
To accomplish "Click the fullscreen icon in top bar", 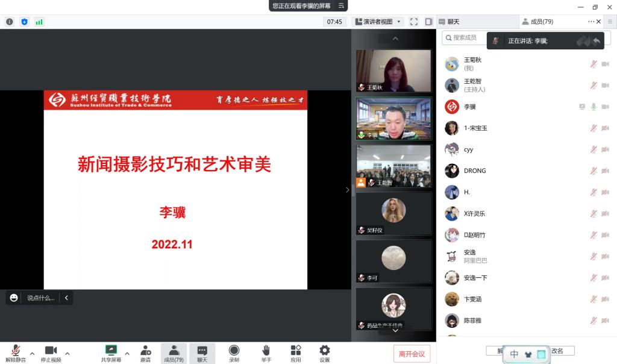I will pos(414,22).
